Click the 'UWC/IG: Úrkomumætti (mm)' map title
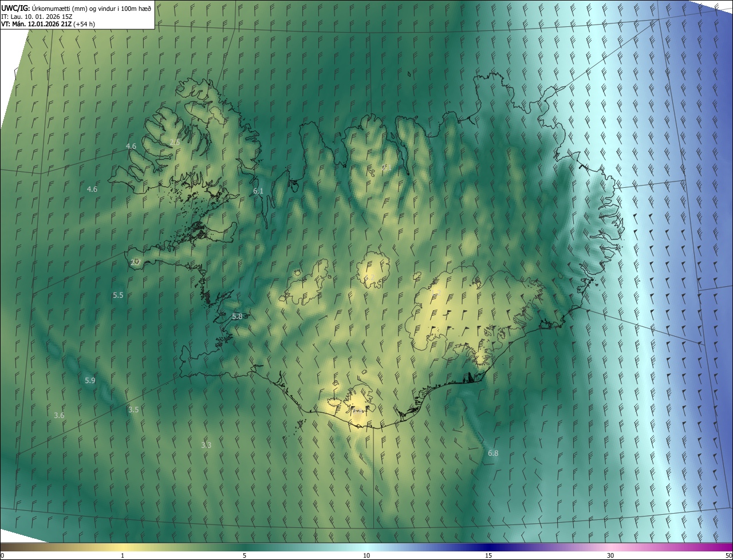 (x=76, y=7)
